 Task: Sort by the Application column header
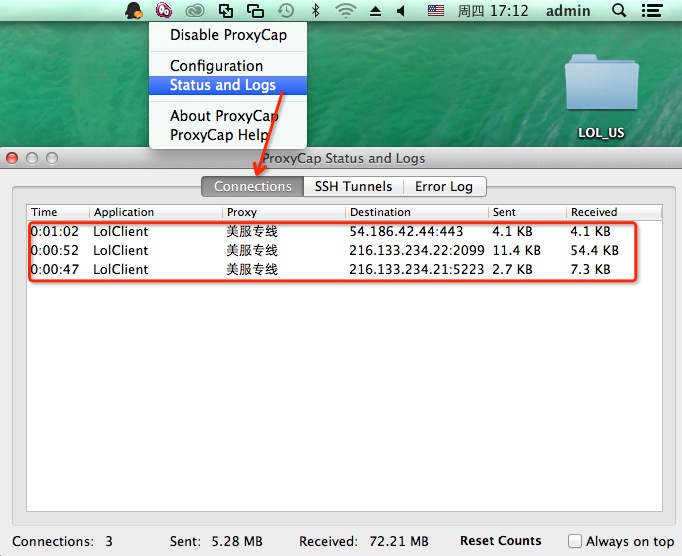point(156,212)
